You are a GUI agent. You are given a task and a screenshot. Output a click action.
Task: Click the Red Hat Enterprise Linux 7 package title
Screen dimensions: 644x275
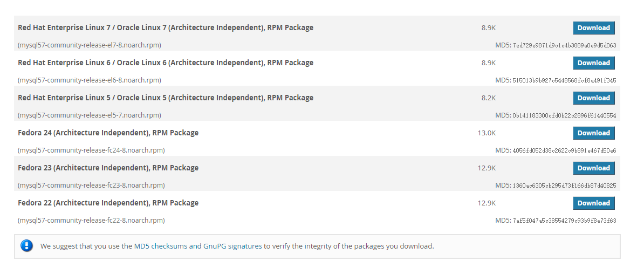[x=166, y=28]
